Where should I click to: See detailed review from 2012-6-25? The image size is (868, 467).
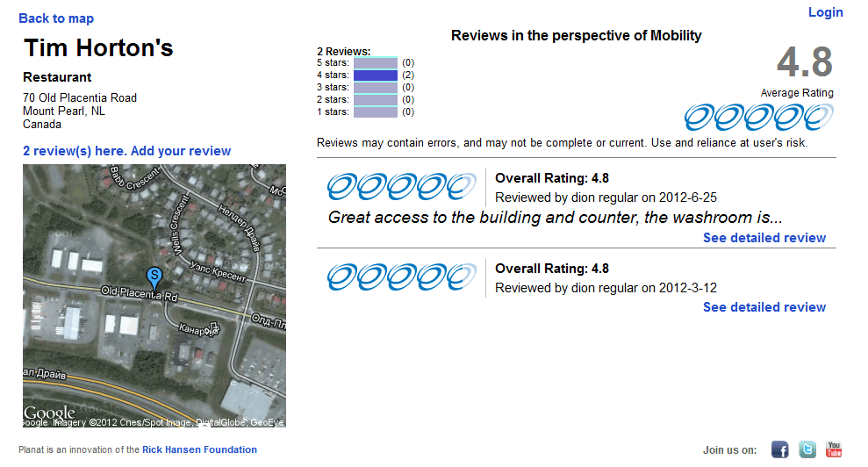coord(764,238)
